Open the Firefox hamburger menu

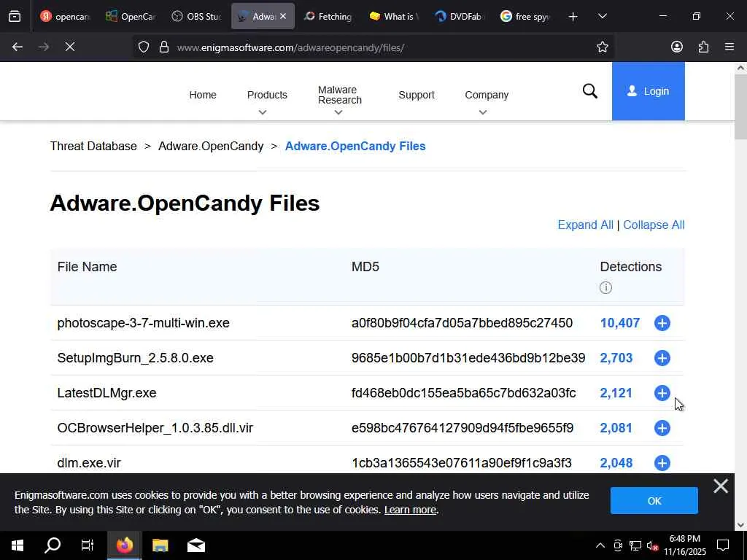click(x=729, y=47)
